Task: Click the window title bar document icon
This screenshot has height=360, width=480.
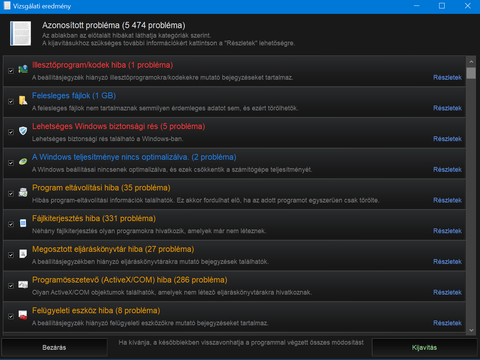Action: pos(7,6)
